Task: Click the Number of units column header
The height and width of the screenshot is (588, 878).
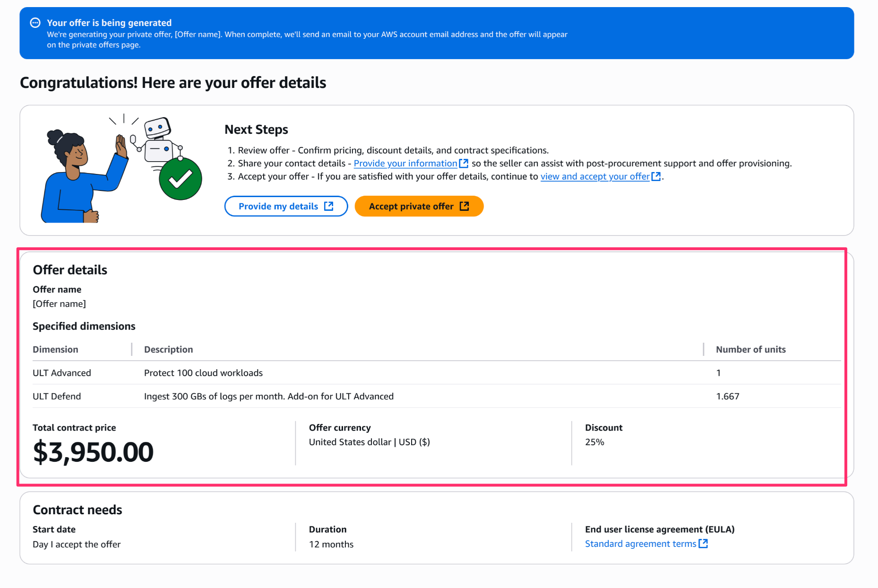Action: pyautogui.click(x=750, y=349)
